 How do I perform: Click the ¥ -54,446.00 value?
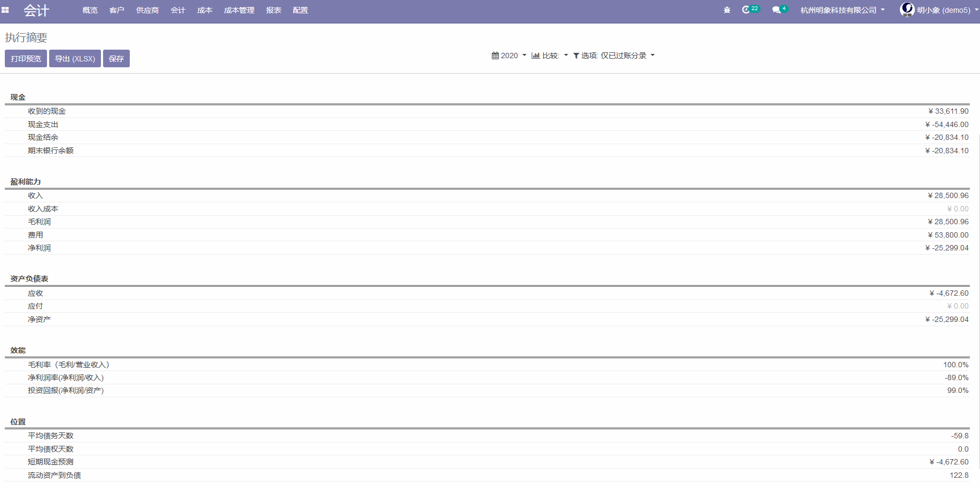point(947,124)
